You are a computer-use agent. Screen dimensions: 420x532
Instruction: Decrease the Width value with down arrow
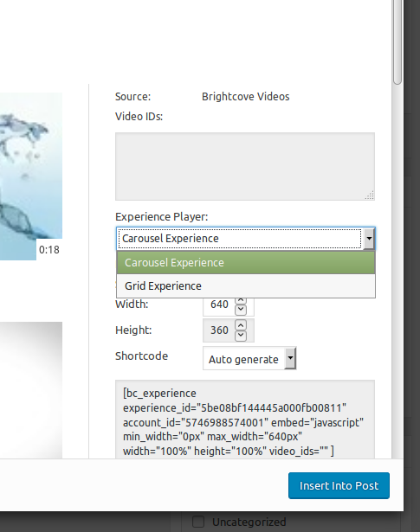click(241, 309)
